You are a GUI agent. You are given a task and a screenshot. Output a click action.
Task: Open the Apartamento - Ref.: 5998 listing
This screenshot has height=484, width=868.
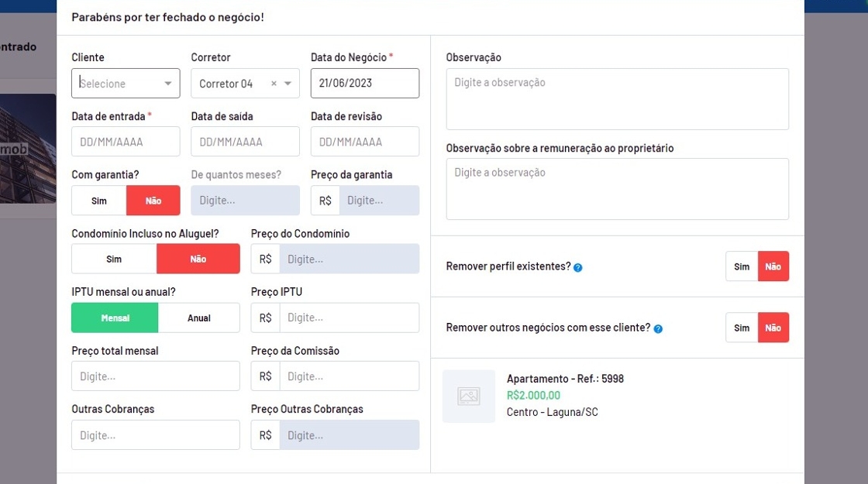click(x=565, y=379)
